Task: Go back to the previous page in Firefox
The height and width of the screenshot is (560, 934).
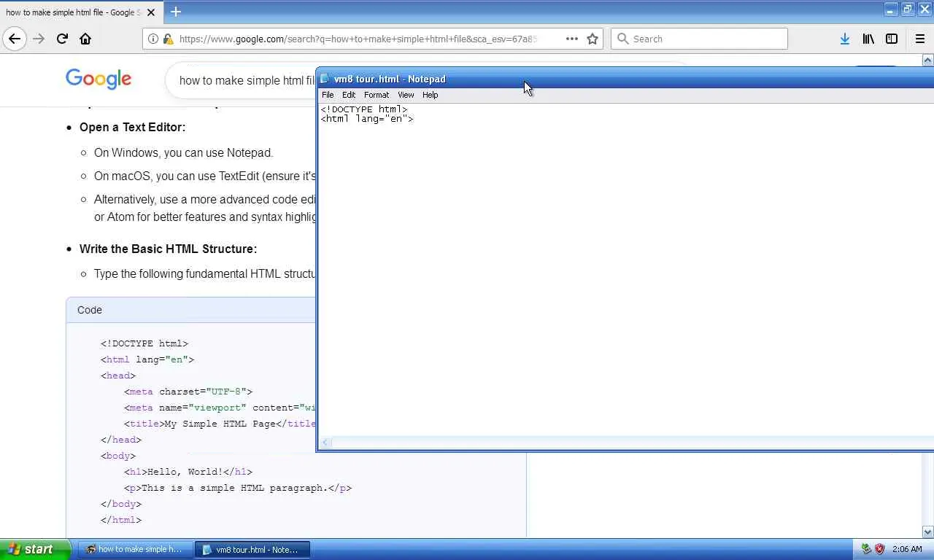Action: click(x=15, y=39)
